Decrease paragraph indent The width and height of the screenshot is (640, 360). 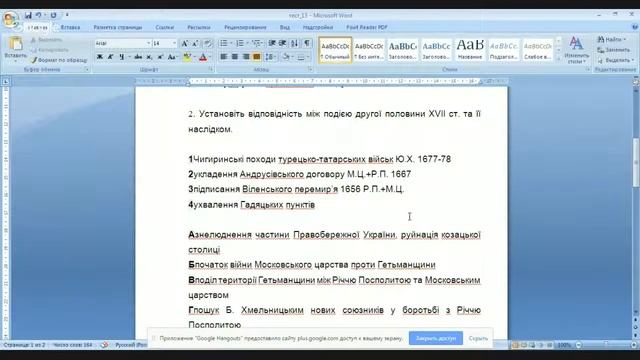point(272,44)
